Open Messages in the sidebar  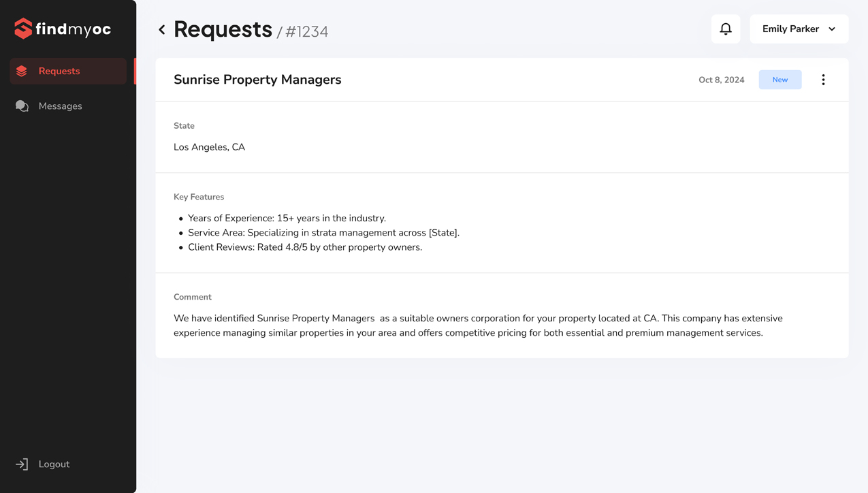tap(68, 106)
